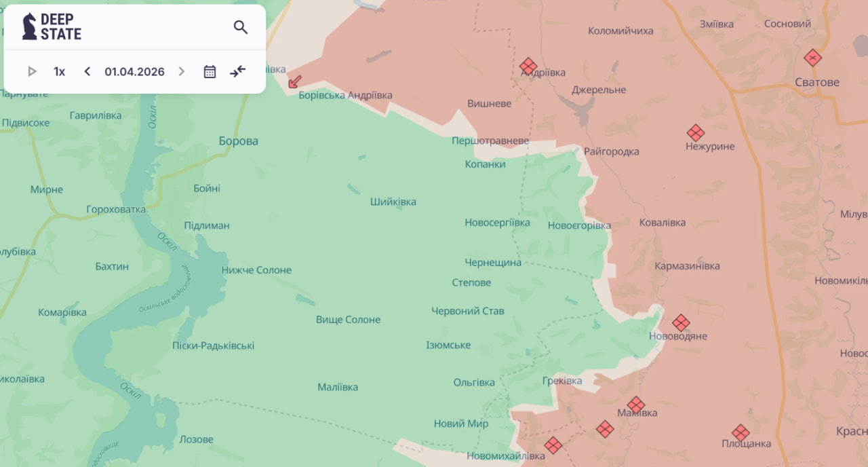This screenshot has height=467, width=868.
Task: Click the Бахтин label
Action: pos(112,266)
